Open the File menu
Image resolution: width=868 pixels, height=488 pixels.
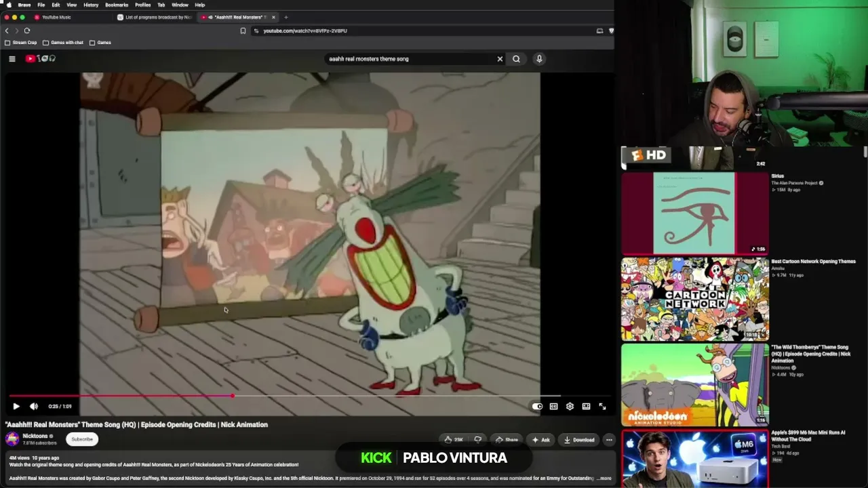tap(41, 5)
